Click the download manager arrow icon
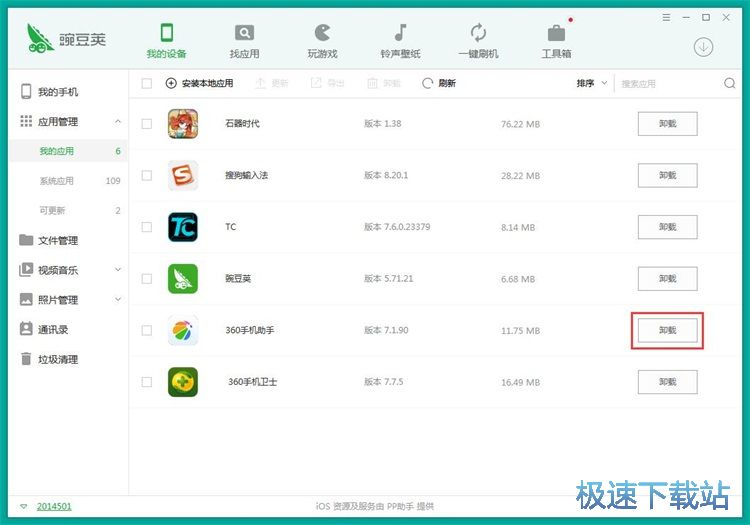 pos(703,47)
